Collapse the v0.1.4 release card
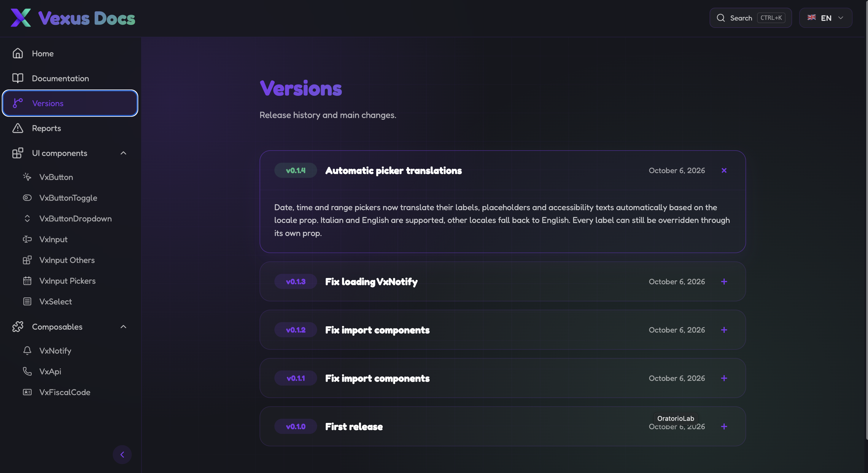The height and width of the screenshot is (473, 868). tap(724, 170)
